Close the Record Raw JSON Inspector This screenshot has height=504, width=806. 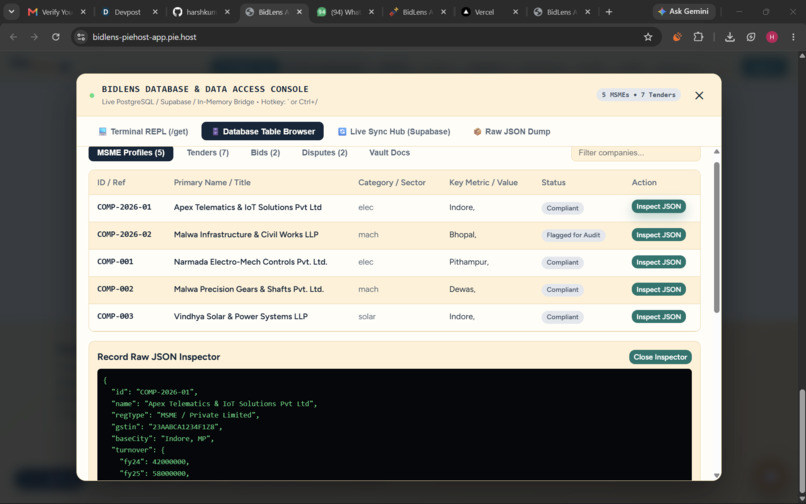point(660,357)
